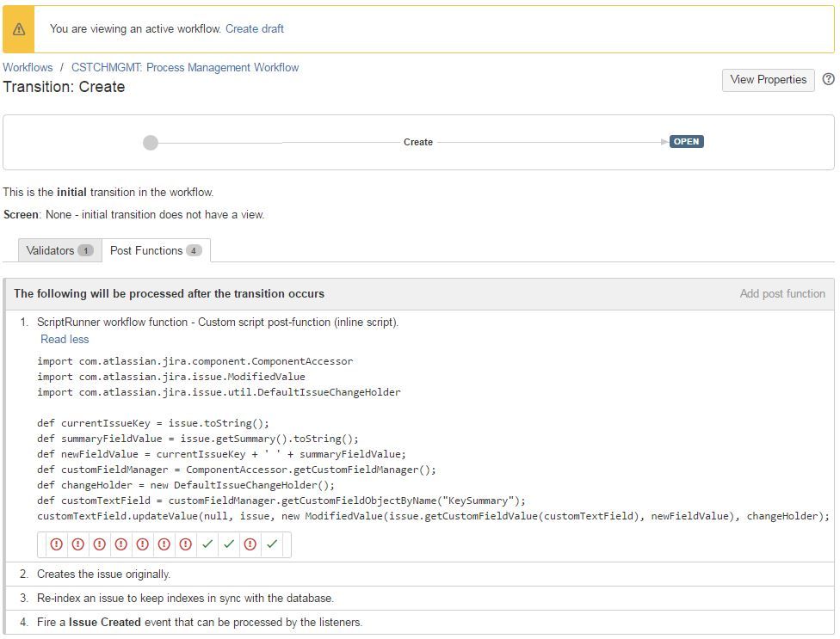Click the fourth red error icon under the script
The height and width of the screenshot is (639, 840).
point(121,544)
